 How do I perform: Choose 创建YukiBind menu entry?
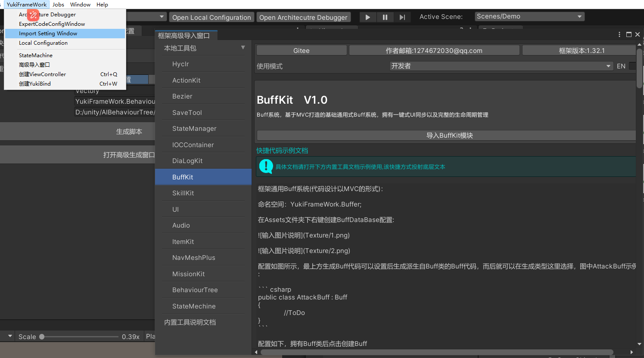click(65, 83)
